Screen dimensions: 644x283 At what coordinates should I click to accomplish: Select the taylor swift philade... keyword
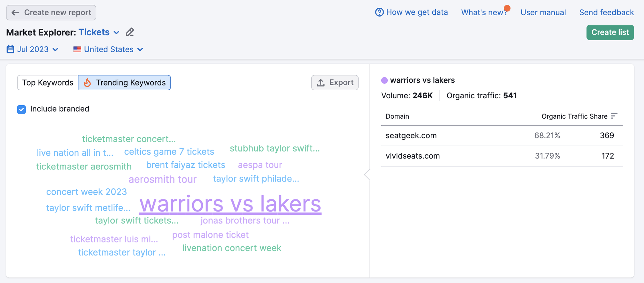click(x=256, y=179)
